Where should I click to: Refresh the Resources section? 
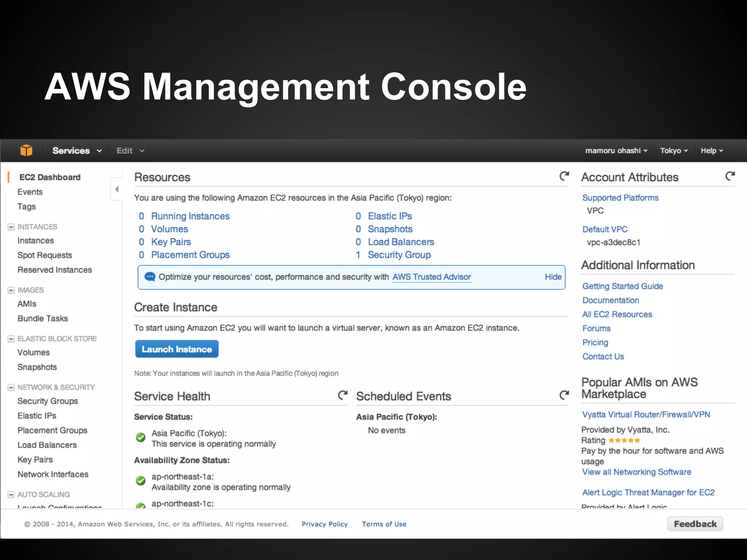564,176
